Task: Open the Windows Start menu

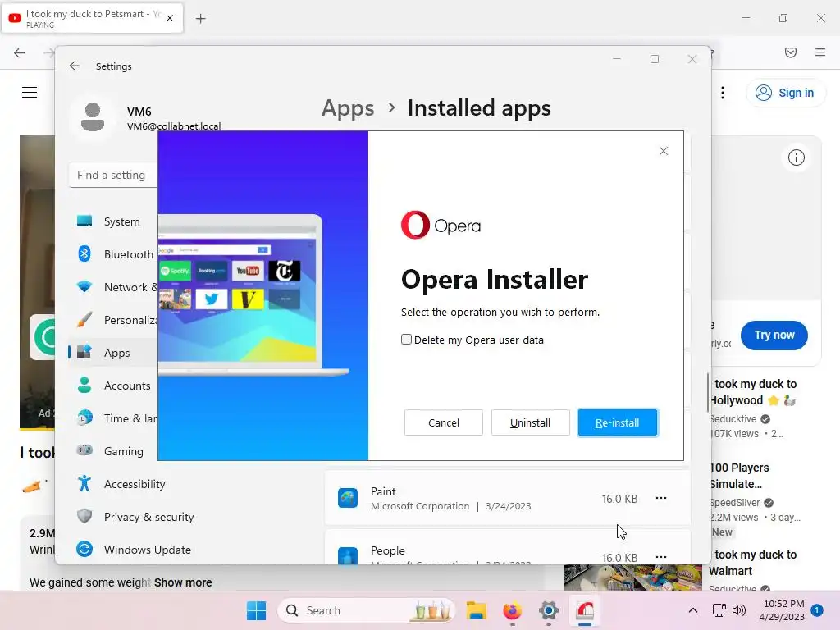Action: tap(256, 610)
